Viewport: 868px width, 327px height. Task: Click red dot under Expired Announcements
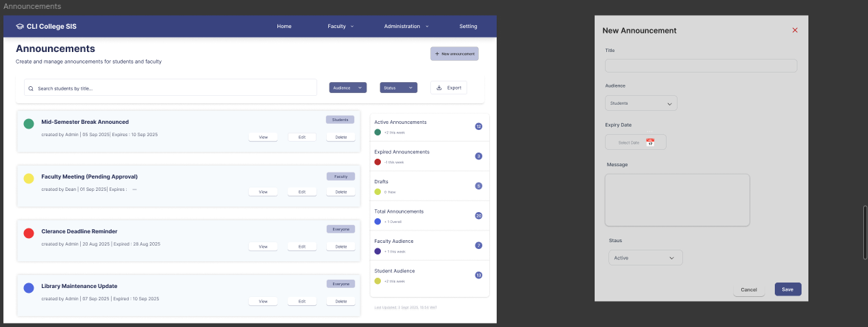(x=377, y=162)
